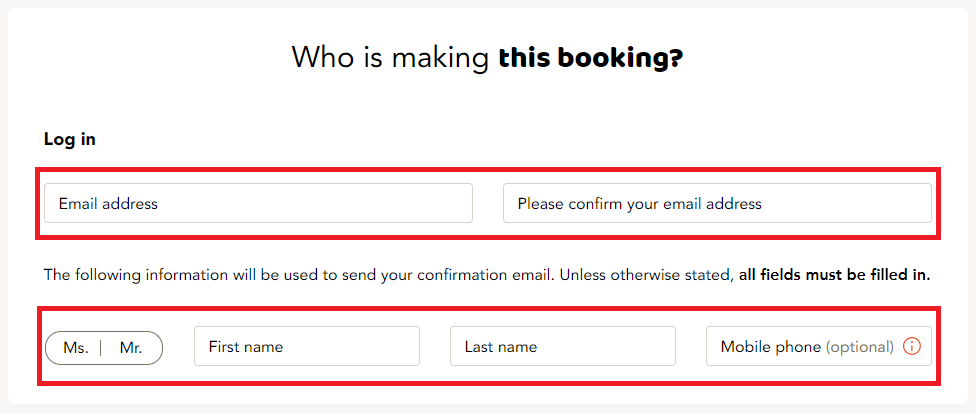
Task: Click the confirm email address field
Action: (717, 203)
